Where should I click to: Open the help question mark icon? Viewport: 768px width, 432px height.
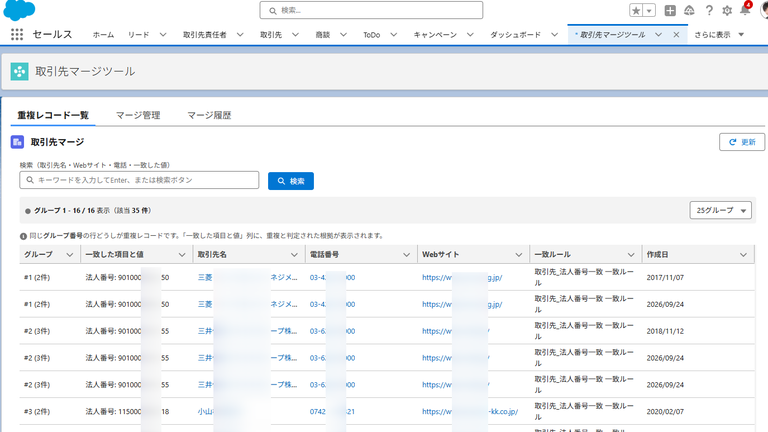coord(709,10)
